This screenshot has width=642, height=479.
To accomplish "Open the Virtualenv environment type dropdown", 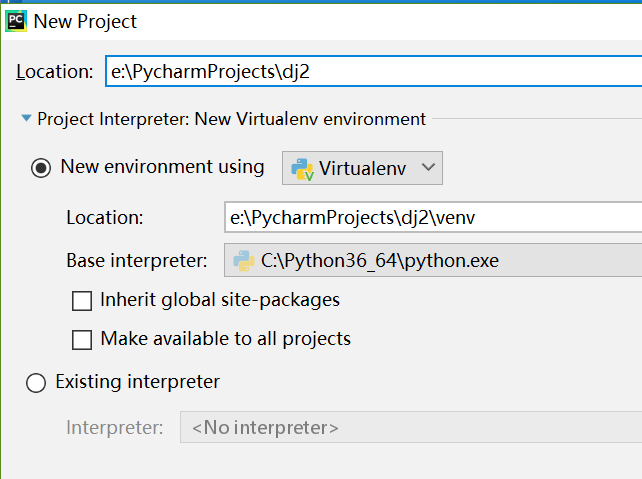I will coord(362,168).
